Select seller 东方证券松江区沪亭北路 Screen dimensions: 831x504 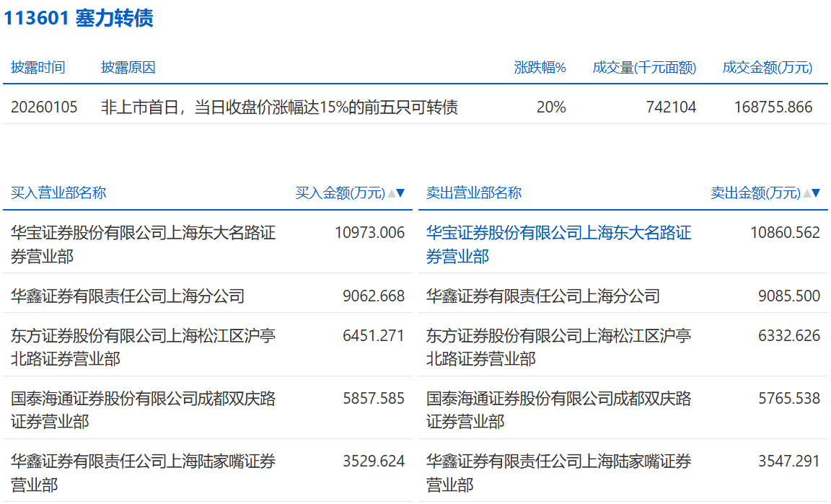point(558,347)
